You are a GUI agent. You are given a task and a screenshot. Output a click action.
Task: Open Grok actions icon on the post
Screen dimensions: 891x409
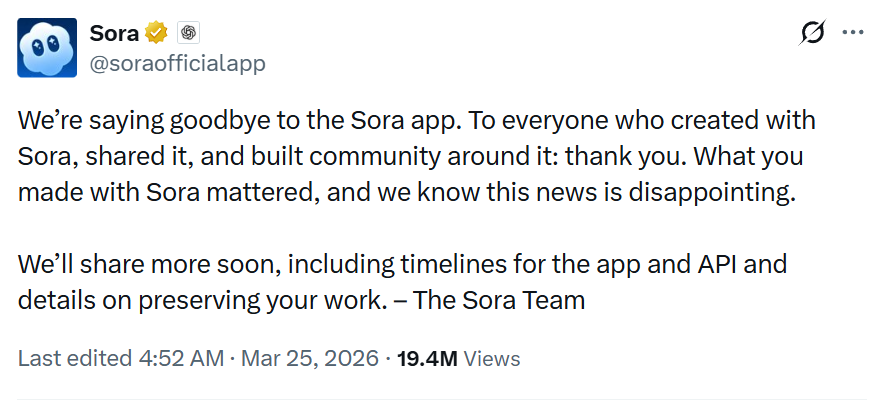tap(812, 33)
